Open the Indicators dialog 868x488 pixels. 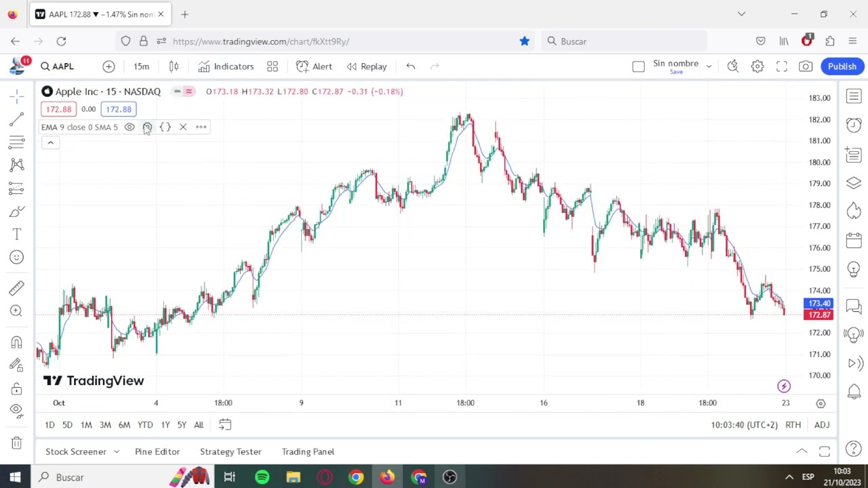[x=226, y=66]
